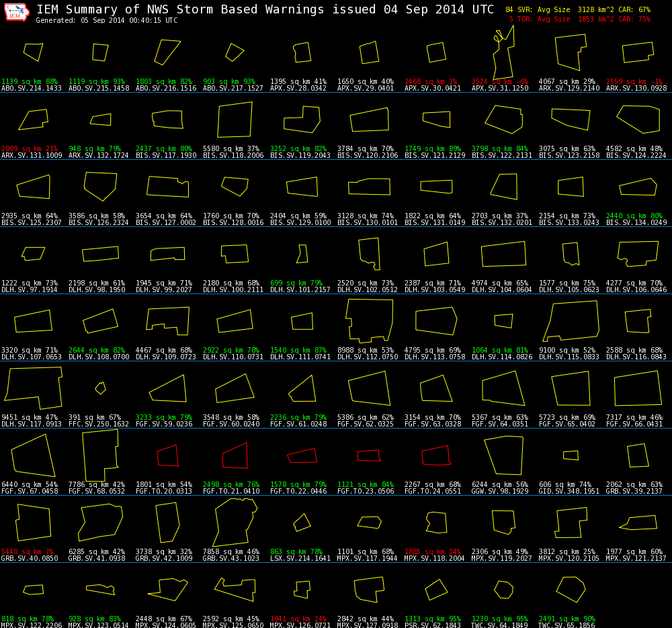Image resolution: width=672 pixels, height=628 pixels.
Task: Click the 'Generated: 05 Sep 2014 00:40:15 UTC' line
Action: click(107, 21)
